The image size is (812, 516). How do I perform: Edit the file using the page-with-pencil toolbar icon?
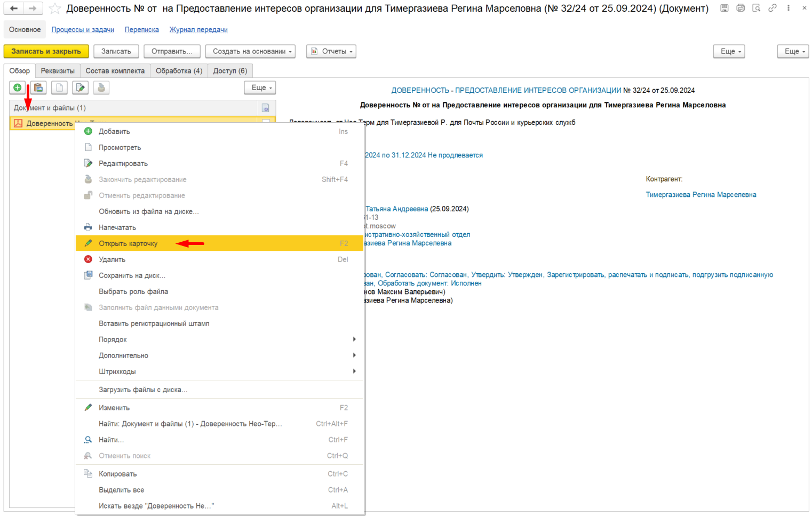coord(80,88)
